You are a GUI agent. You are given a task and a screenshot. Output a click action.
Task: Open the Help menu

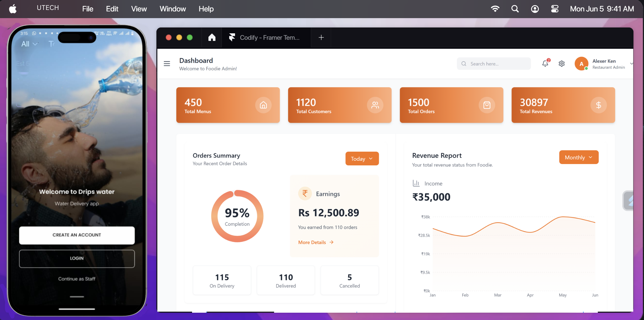pyautogui.click(x=206, y=9)
